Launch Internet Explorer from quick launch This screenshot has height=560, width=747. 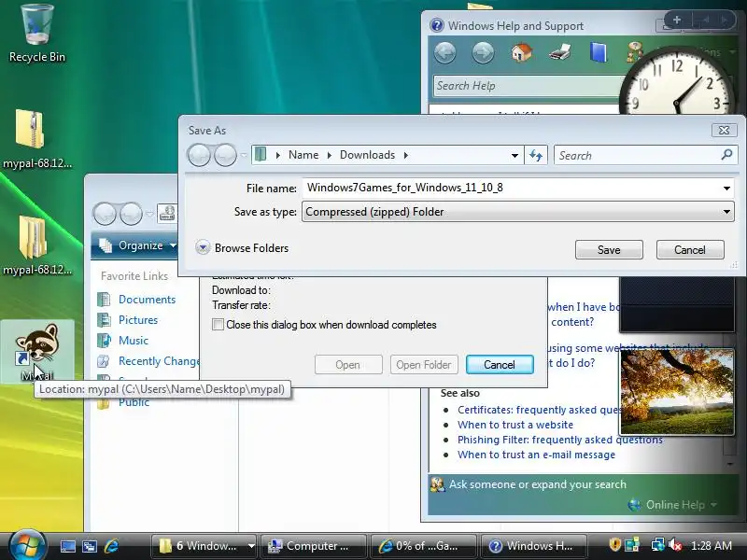click(111, 546)
